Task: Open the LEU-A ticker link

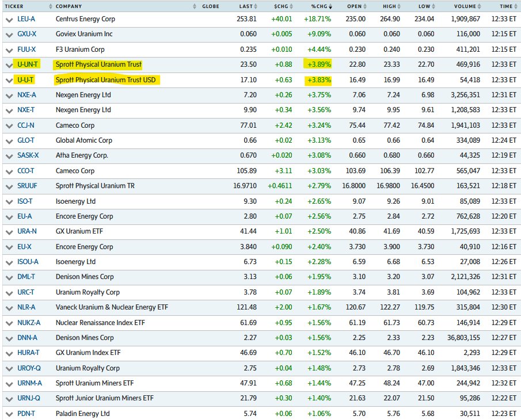Action: click(26, 19)
